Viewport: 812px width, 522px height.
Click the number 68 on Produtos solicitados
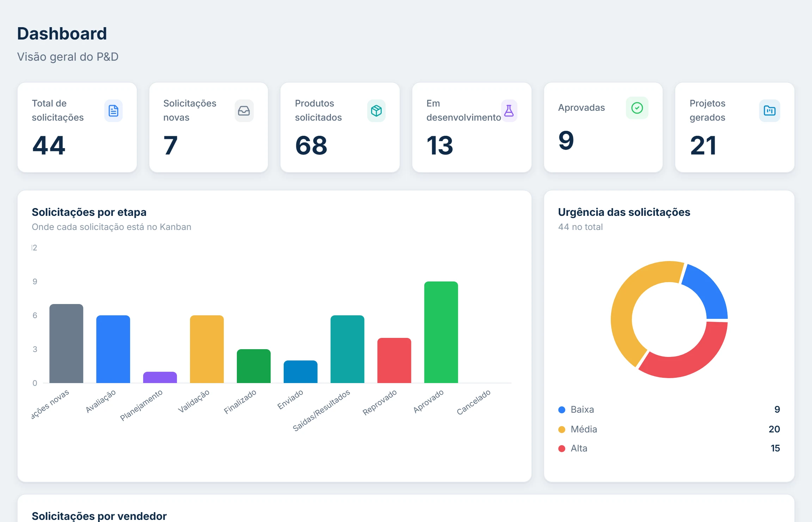pos(311,145)
